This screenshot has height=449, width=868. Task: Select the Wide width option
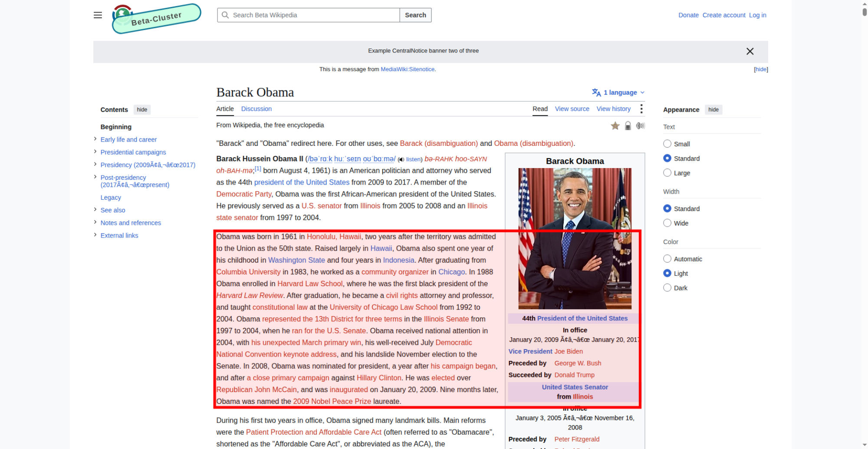tap(667, 223)
